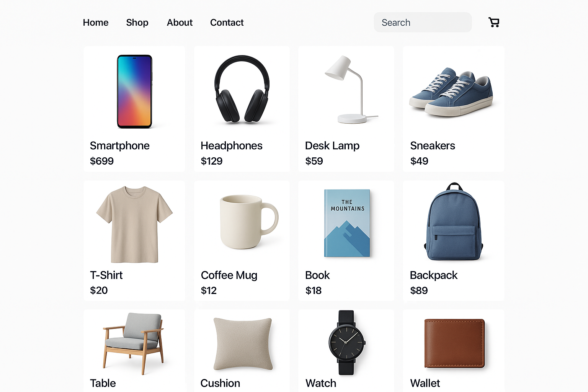The image size is (588, 392).
Task: View the blue Sneakers product image
Action: point(451,92)
